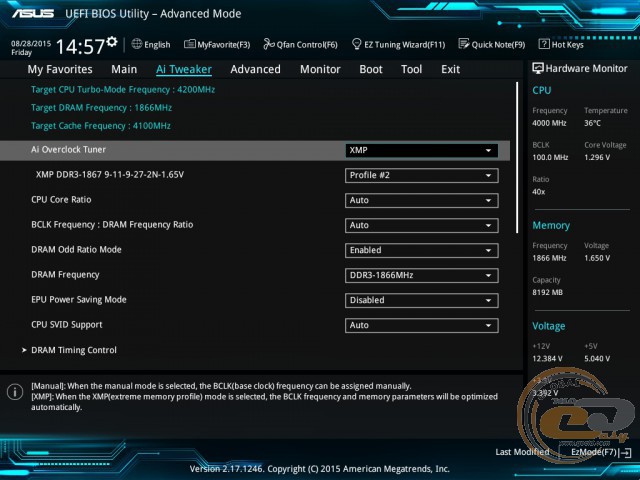Click the DRAM Odd Ratio Mode label
Image resolution: width=640 pixels, height=480 pixels.
tap(76, 249)
